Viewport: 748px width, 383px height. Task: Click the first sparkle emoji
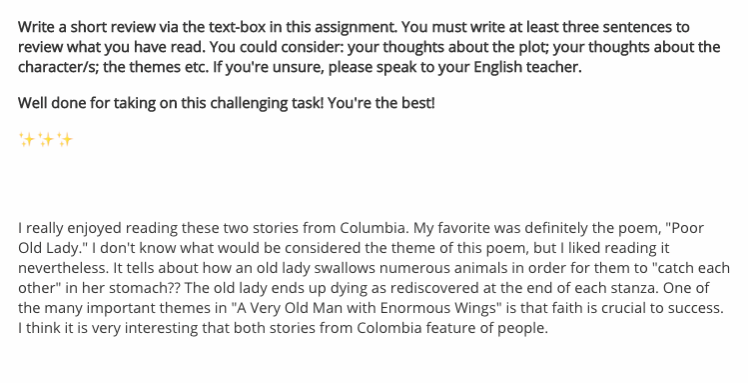point(27,139)
